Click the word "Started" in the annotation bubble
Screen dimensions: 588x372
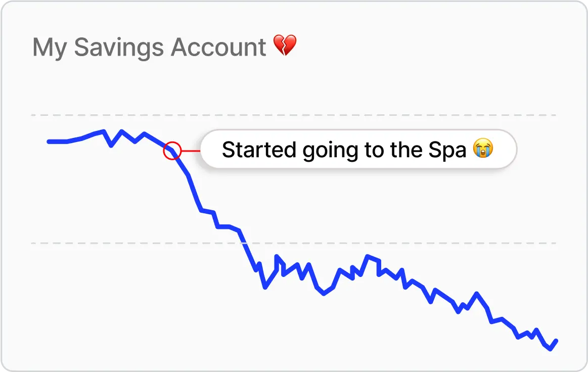click(259, 150)
